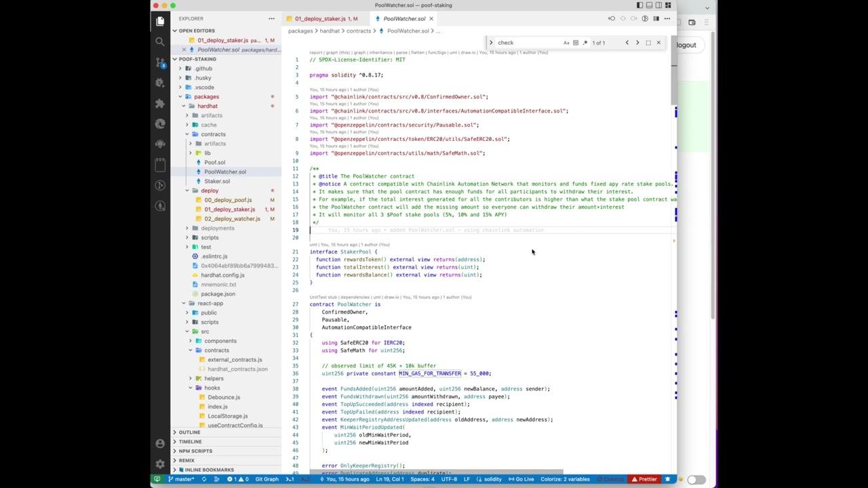This screenshot has height=488, width=868.
Task: Open Git Graph from status bar
Action: pos(267,479)
